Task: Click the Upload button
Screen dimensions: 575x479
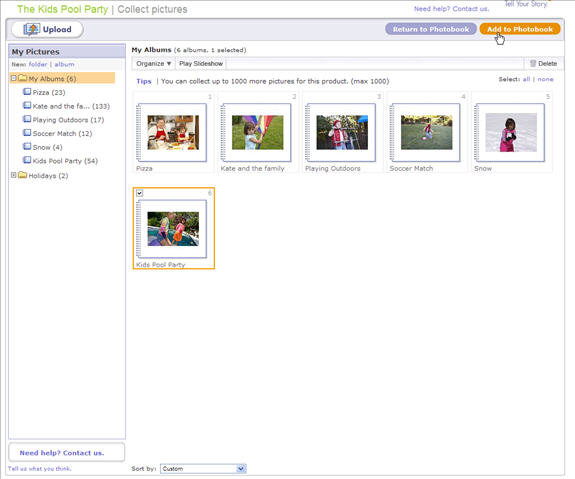Action: 47,29
